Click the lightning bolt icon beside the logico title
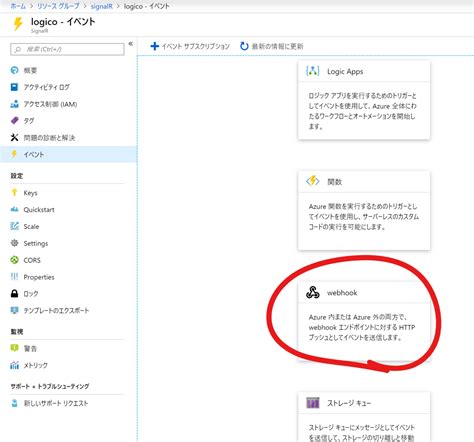 point(17,24)
